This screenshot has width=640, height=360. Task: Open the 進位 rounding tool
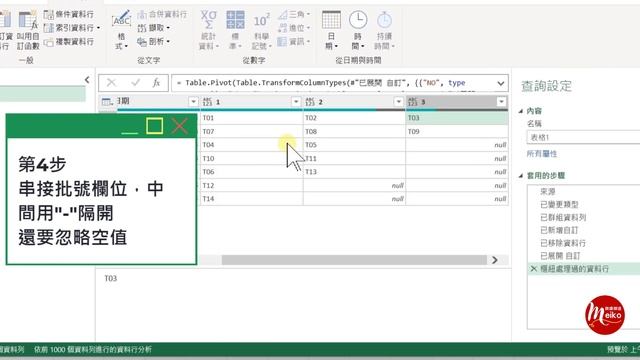[293, 28]
